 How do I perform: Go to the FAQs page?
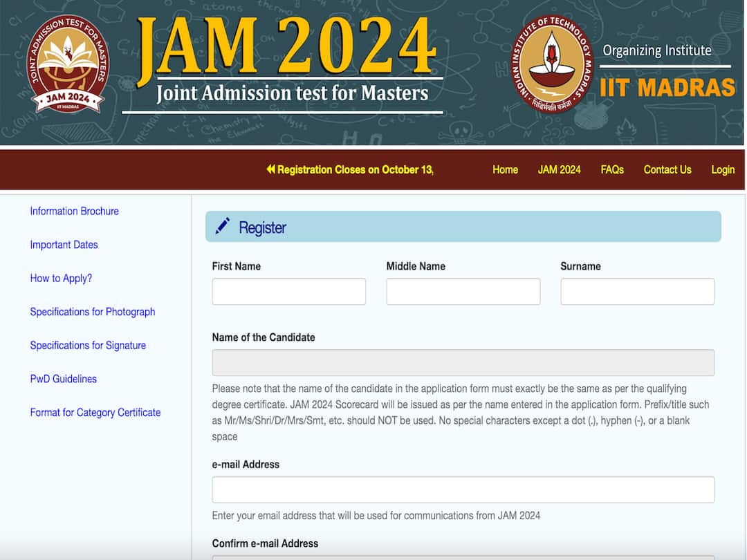[612, 169]
